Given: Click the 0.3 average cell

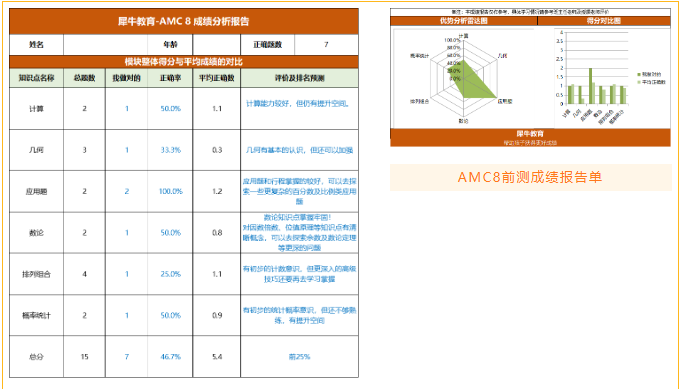Looking at the screenshot, I should pyautogui.click(x=217, y=150).
